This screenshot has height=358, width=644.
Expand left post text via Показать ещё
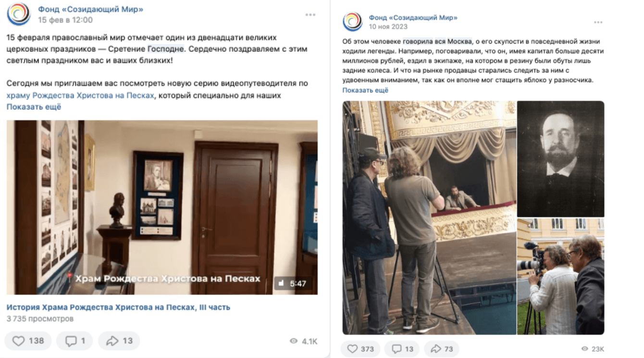[34, 107]
